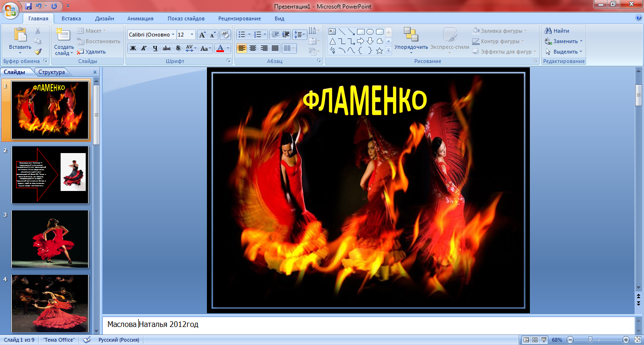
Task: Open the Показ слайдов ribbon tab
Action: pos(186,18)
